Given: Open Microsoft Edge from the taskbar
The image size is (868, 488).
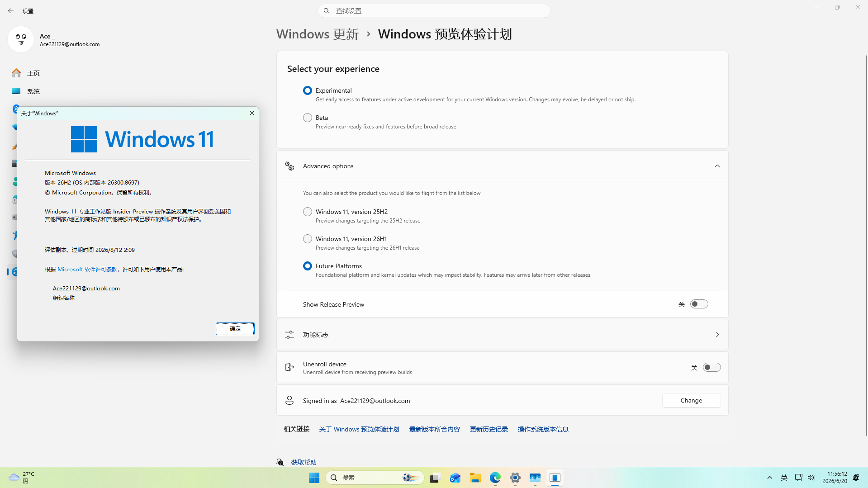Looking at the screenshot, I should click(x=495, y=478).
